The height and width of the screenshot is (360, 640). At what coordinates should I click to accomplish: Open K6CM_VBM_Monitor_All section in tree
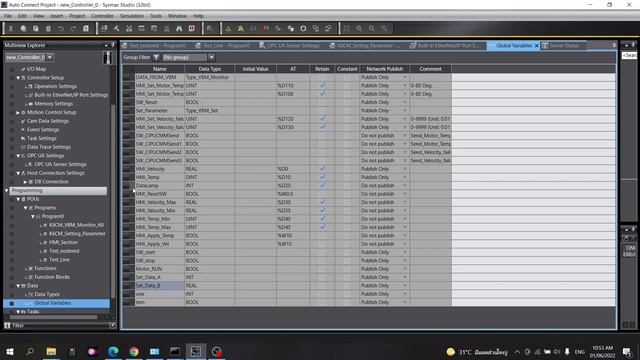(76, 225)
